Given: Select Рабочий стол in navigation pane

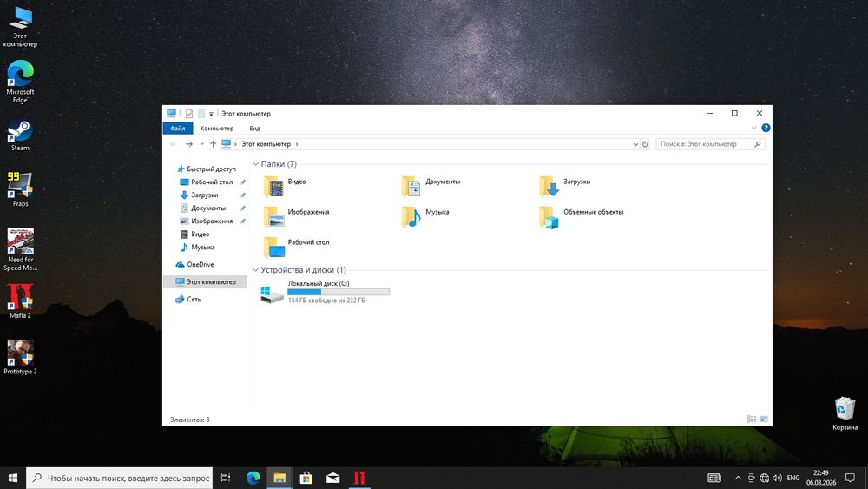Looking at the screenshot, I should [207, 182].
